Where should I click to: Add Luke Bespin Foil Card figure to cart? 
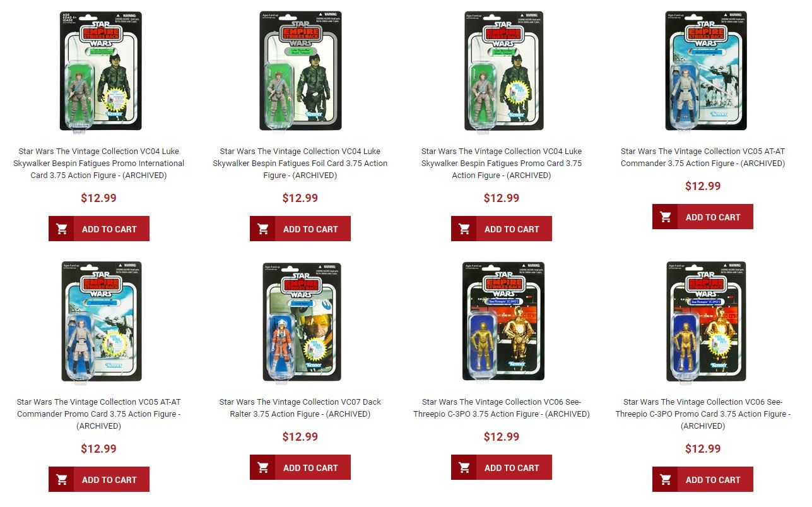(300, 229)
